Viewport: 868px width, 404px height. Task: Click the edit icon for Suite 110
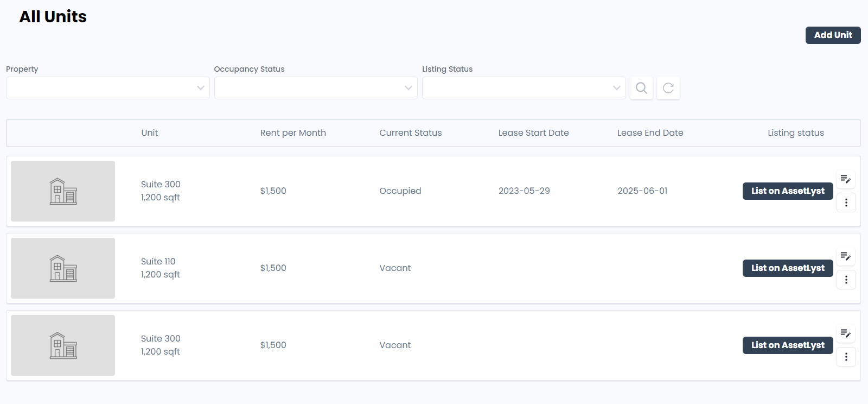[846, 256]
